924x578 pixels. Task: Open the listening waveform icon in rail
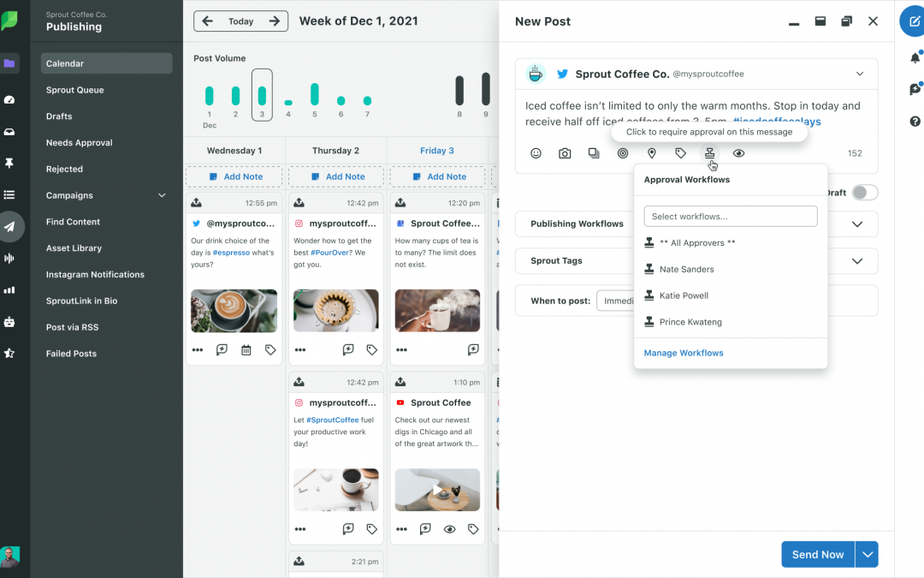click(9, 259)
